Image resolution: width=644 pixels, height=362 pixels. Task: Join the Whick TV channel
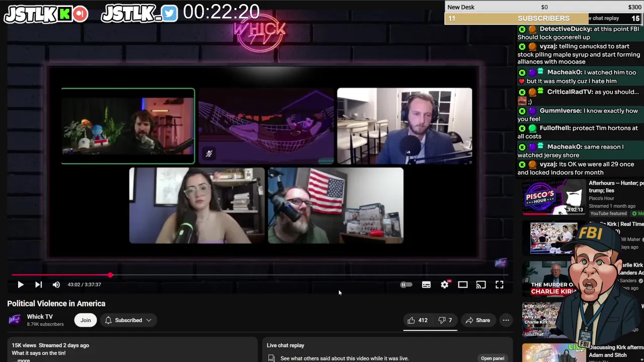coord(86,320)
